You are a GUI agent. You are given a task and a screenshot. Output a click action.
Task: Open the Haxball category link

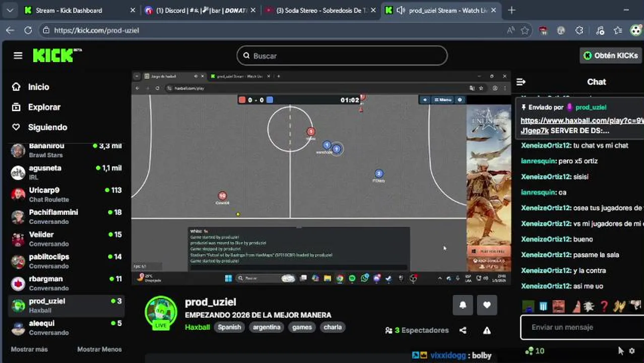[x=197, y=327]
